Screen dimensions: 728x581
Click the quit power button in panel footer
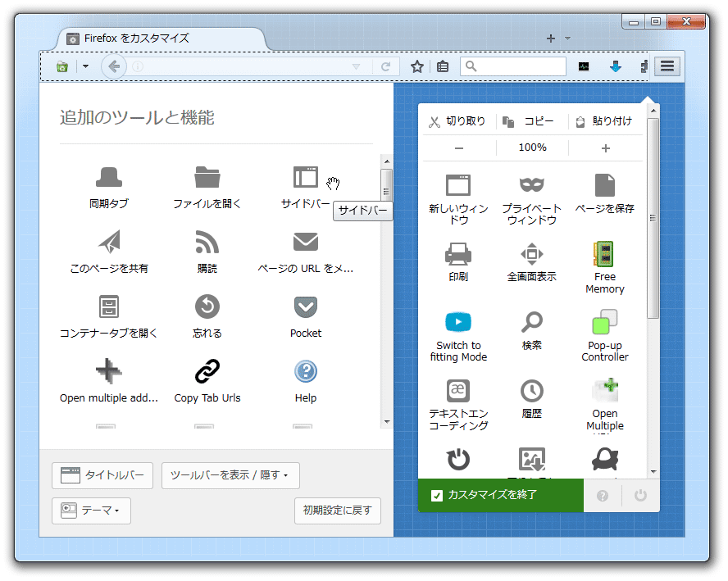(x=640, y=496)
